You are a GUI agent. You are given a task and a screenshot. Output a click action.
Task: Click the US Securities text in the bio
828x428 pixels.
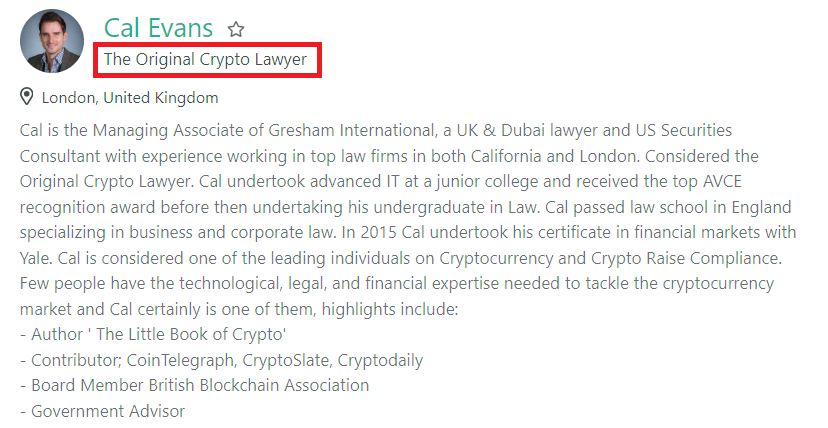coord(684,130)
